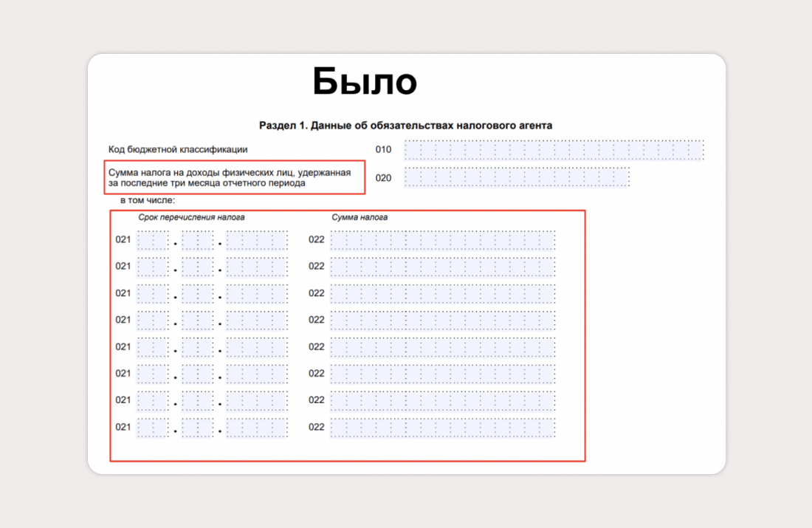Click the month field in first 021 row
Screen dimensions: 812x528
197,240
